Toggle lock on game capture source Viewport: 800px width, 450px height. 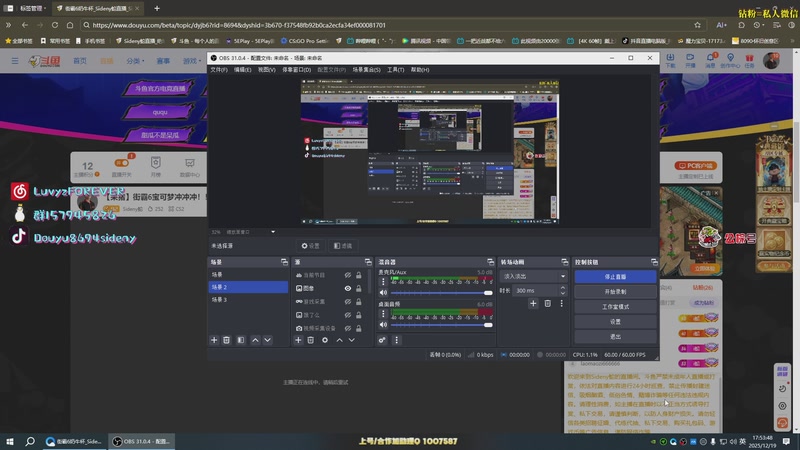(x=359, y=302)
